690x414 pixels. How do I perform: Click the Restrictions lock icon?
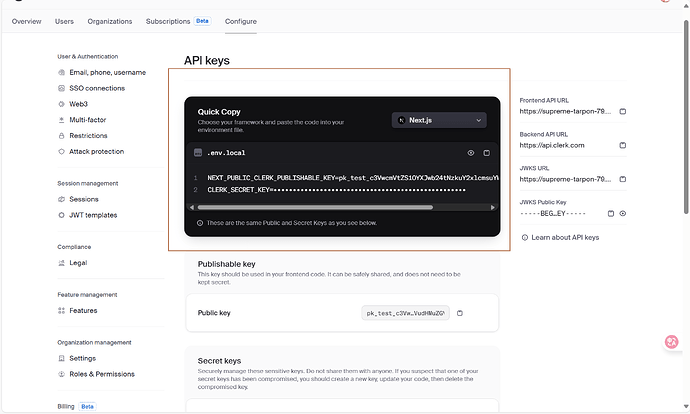pyautogui.click(x=62, y=136)
